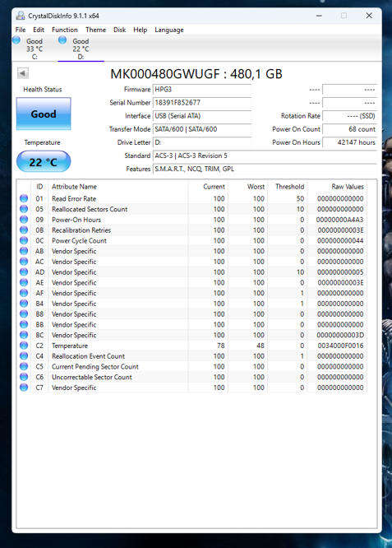The width and height of the screenshot is (392, 548).
Task: Click the status orb in row C7
Action: [x=24, y=388]
